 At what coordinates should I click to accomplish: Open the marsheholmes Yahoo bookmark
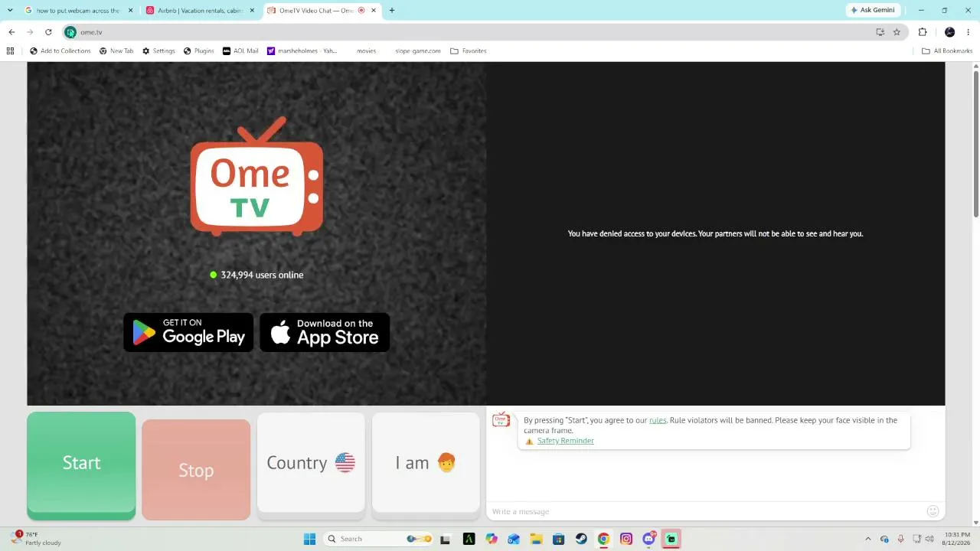[302, 51]
